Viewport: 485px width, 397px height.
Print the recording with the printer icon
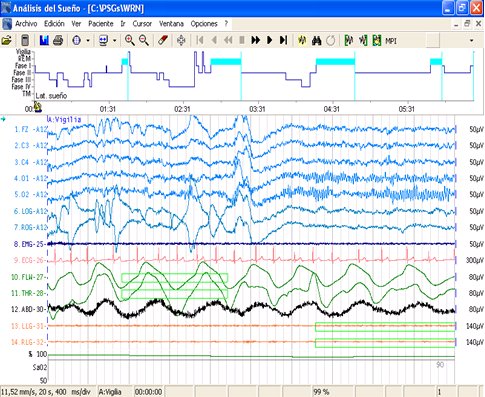[x=58, y=41]
